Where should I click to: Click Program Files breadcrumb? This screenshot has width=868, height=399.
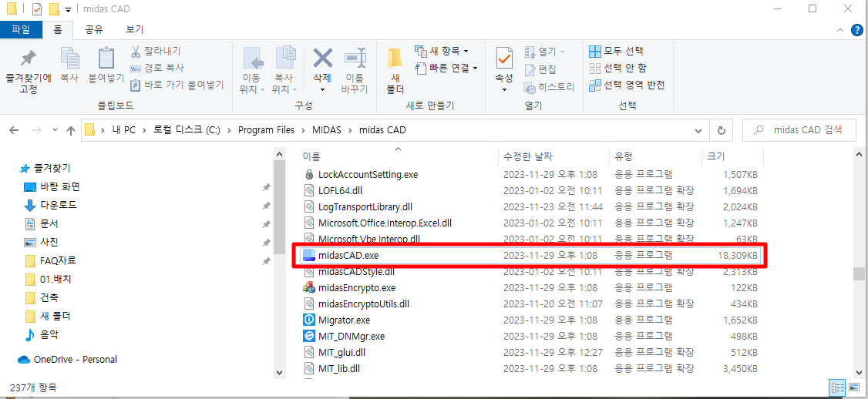pos(265,131)
